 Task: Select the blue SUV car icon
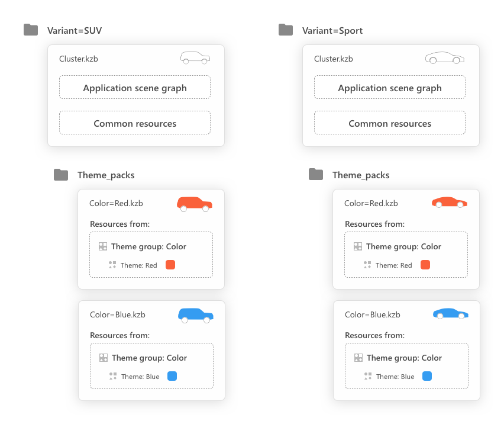pos(195,315)
